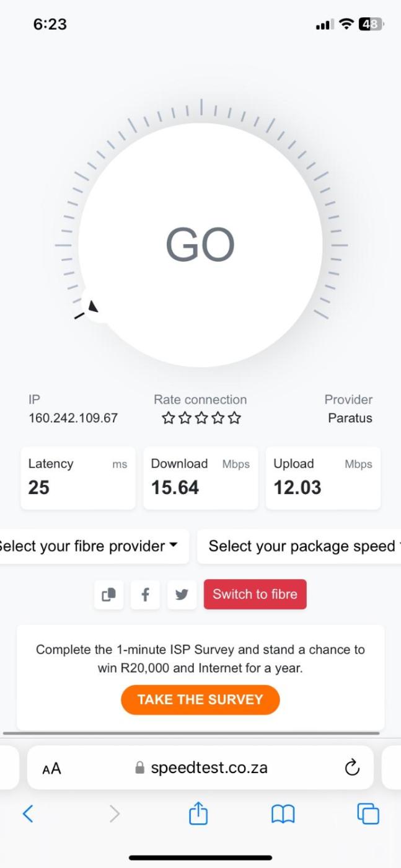Tap the Download speed result card

(x=200, y=478)
